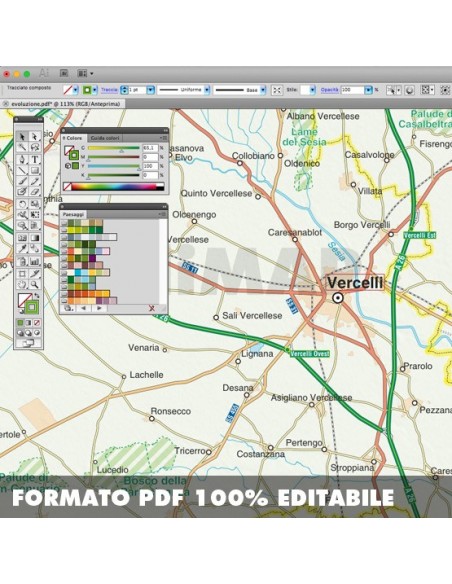452x584 pixels.
Task: Open the Uniforme width profile dropdown
Action: click(207, 90)
